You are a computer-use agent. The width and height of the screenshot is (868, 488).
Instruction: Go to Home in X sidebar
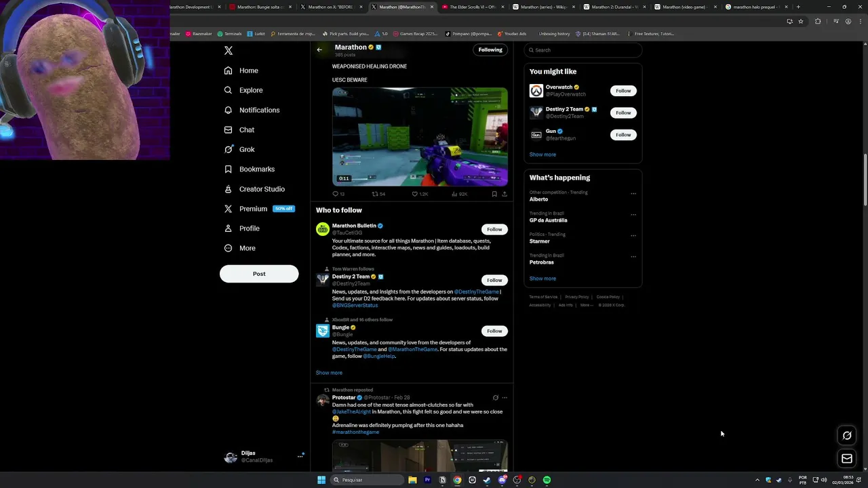241,70
